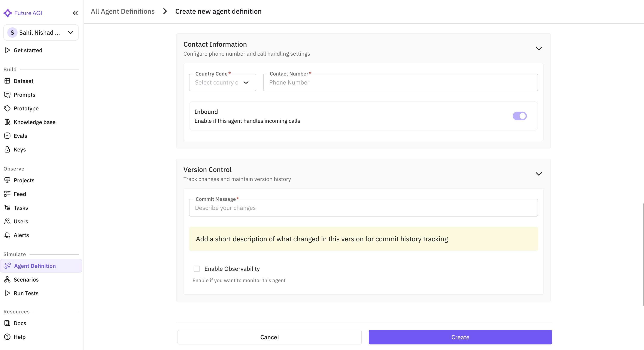Open the Evals menu item
The width and height of the screenshot is (644, 350).
click(20, 136)
